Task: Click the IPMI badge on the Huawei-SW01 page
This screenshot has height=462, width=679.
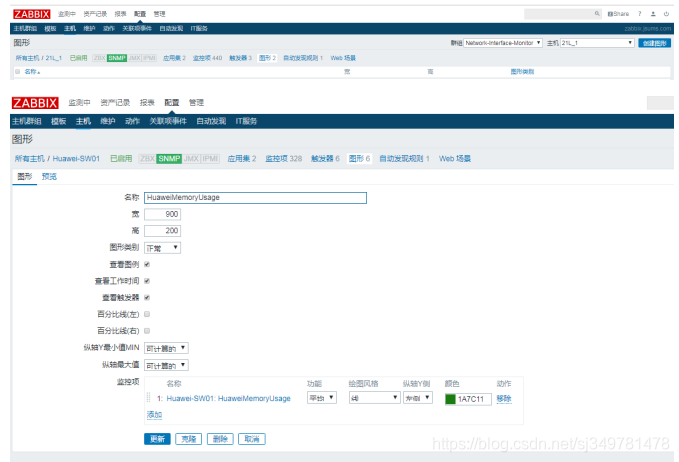Action: [210, 158]
